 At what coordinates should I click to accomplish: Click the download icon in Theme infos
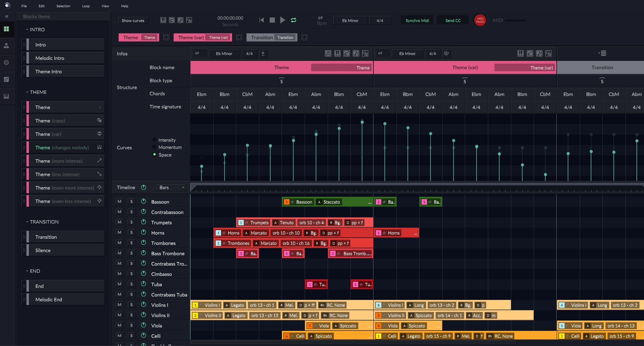(x=263, y=53)
